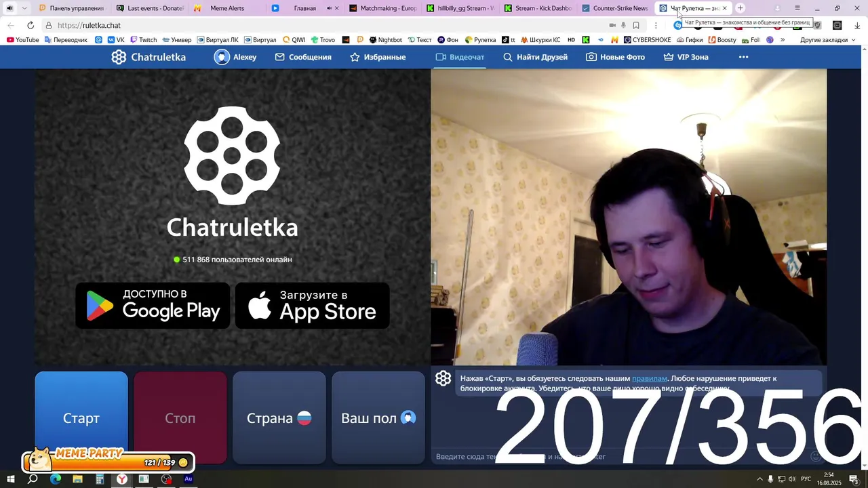
Task: Click the App Store download badge
Action: (313, 306)
